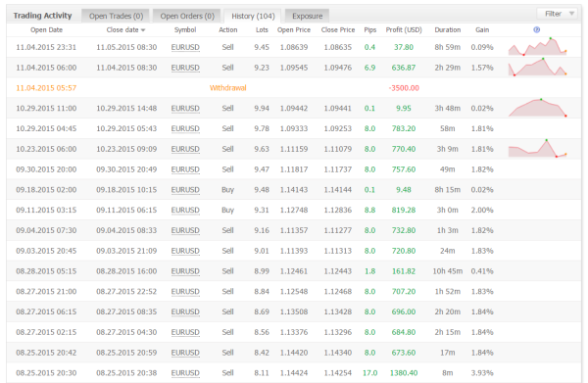This screenshot has height=383, width=588.
Task: Select profit value 819.28
Action: [404, 211]
